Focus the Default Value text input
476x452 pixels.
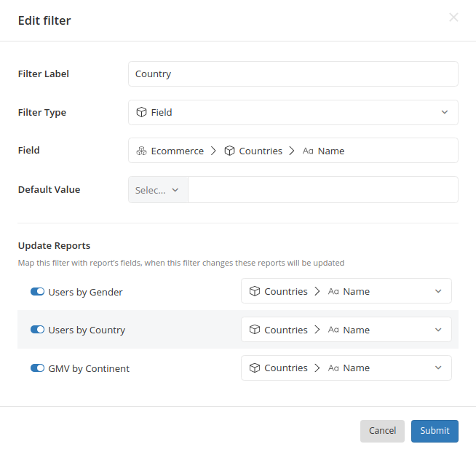[x=322, y=190]
